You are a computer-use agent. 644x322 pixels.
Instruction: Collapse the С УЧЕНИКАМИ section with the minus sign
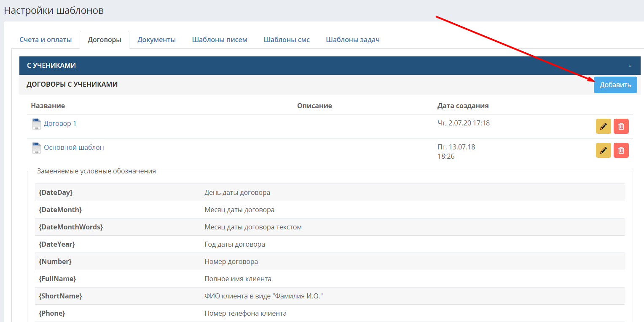pyautogui.click(x=630, y=66)
